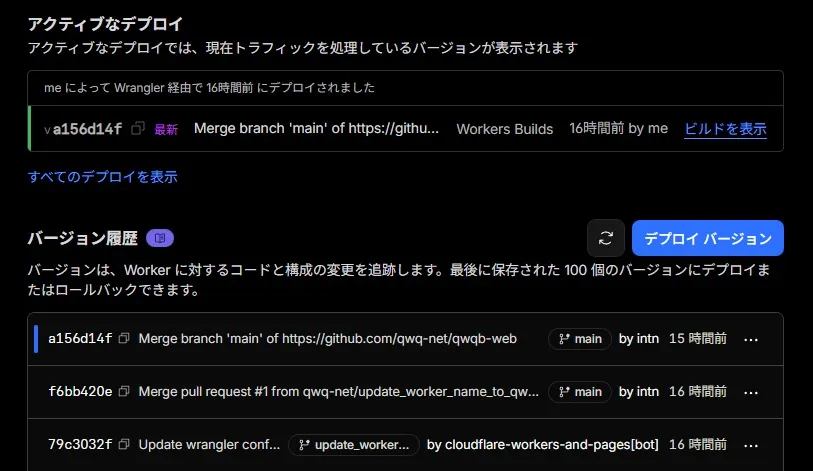The width and height of the screenshot is (813, 471).
Task: Open three-dot menu for version a156d14f
Action: coord(752,339)
